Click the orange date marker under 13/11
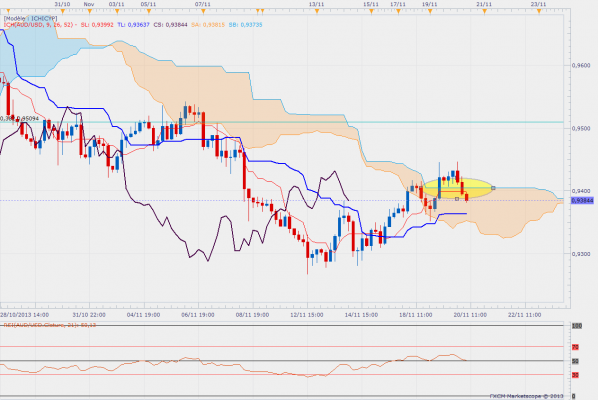The image size is (598, 400). click(317, 12)
